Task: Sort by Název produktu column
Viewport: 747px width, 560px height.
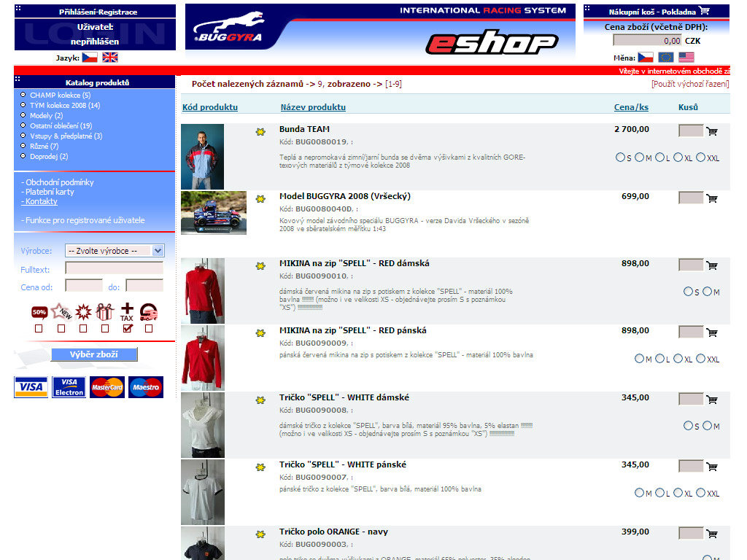Action: [313, 107]
